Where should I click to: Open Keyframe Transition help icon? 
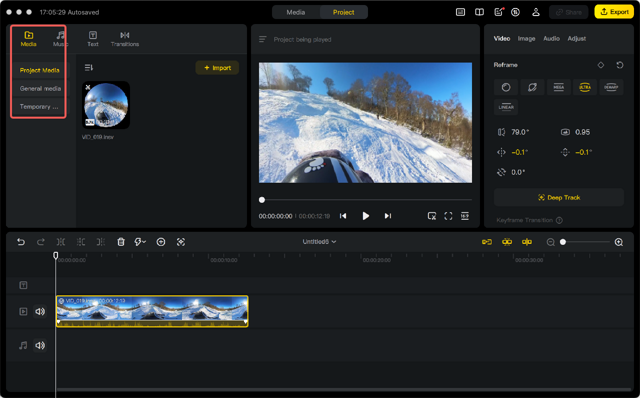(x=559, y=220)
